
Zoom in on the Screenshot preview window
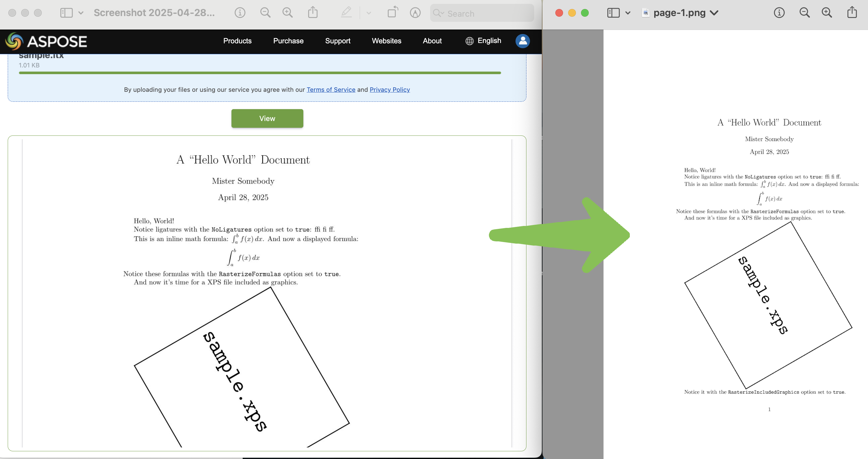pos(287,13)
